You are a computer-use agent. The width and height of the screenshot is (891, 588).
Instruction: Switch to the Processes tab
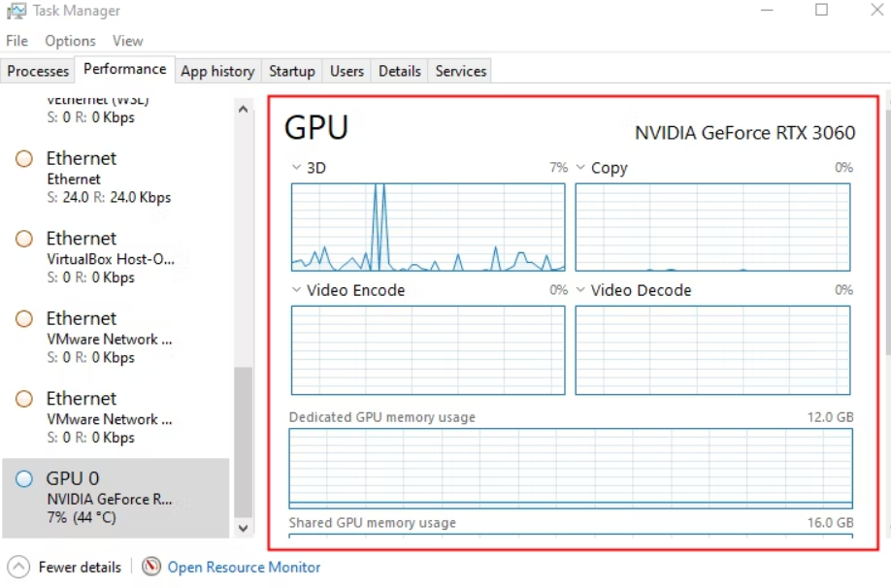point(38,71)
